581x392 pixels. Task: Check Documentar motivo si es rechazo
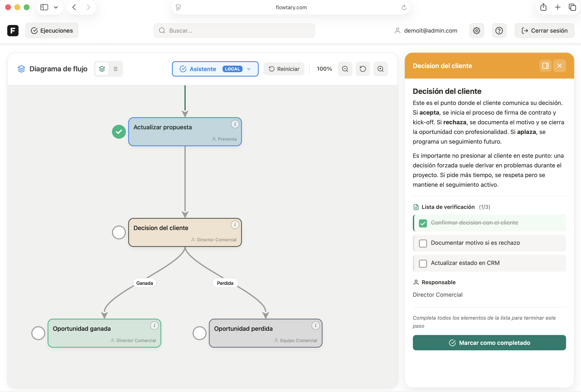tap(423, 243)
